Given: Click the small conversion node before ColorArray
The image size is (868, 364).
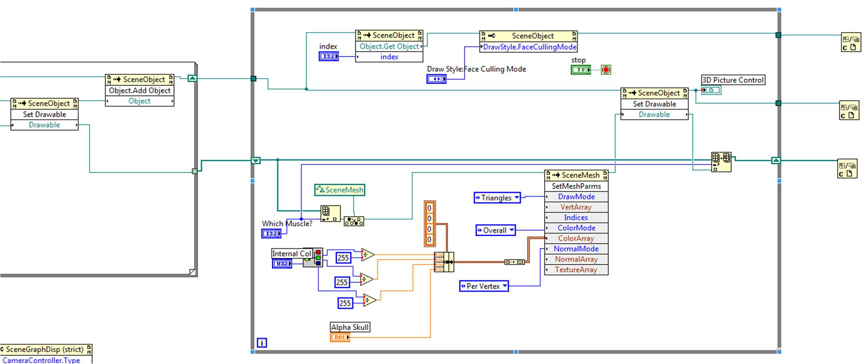Looking at the screenshot, I should coord(515,262).
